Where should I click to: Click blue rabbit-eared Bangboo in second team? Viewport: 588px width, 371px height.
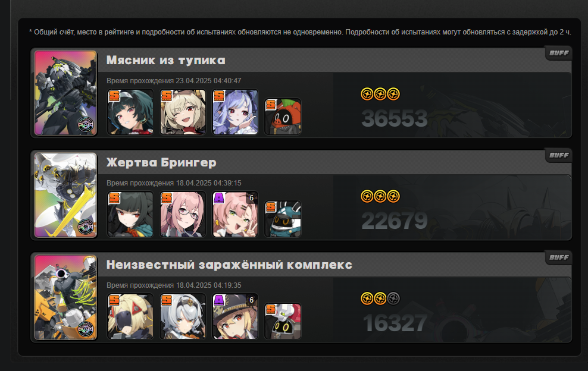(283, 219)
